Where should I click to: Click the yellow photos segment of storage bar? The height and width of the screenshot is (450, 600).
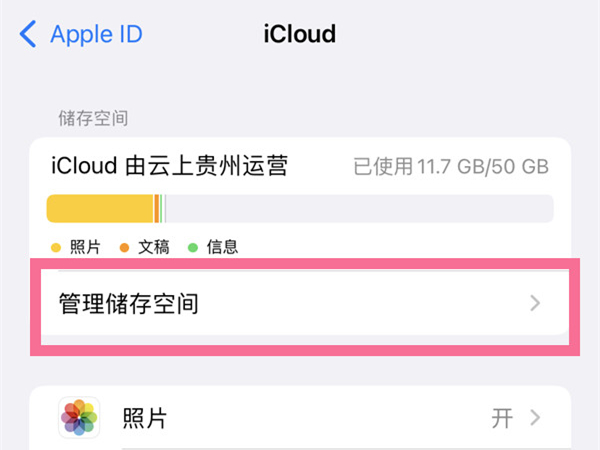[100, 208]
